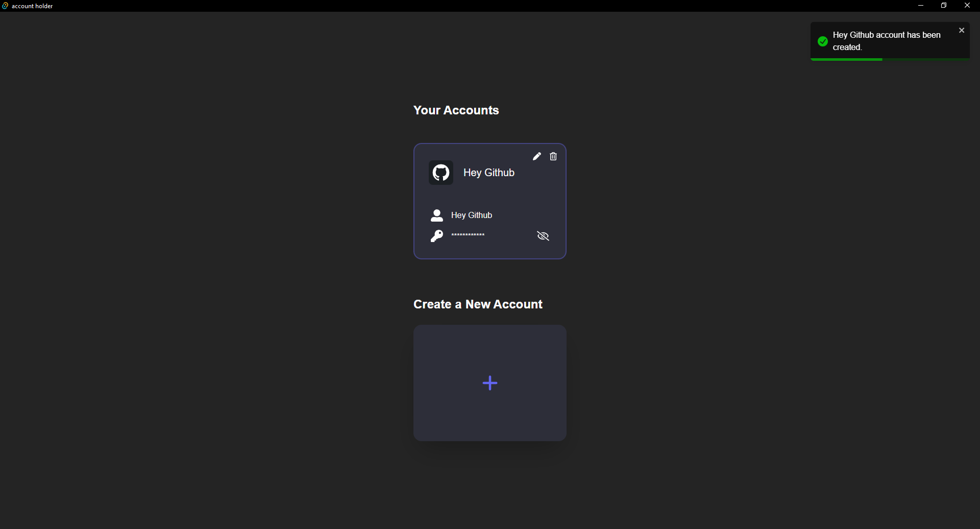Click the green checkmark success icon

[x=823, y=41]
